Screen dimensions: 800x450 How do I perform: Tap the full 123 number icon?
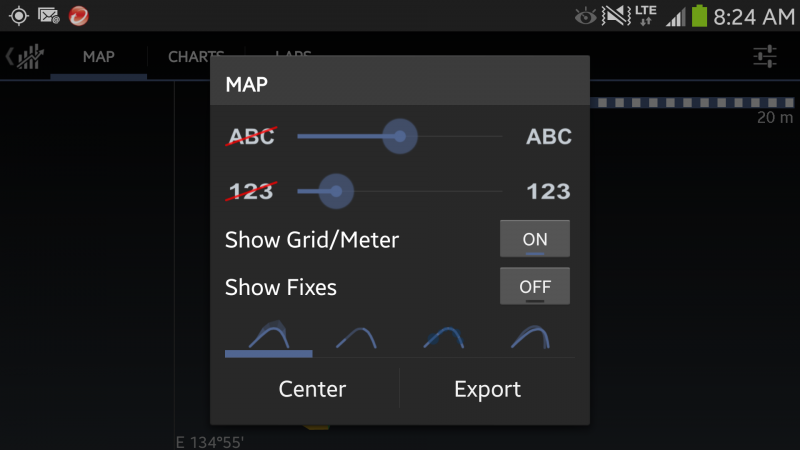(x=548, y=191)
